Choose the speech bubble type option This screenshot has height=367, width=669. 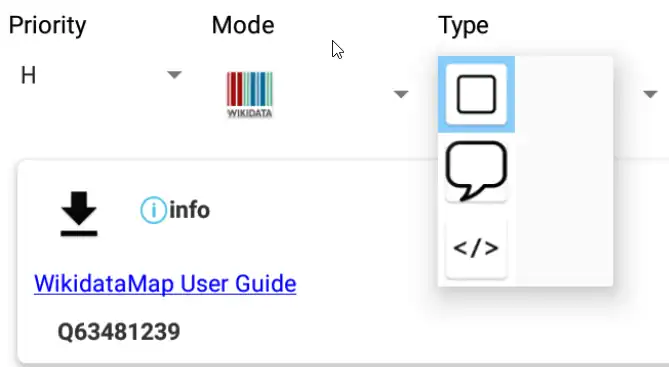[476, 171]
